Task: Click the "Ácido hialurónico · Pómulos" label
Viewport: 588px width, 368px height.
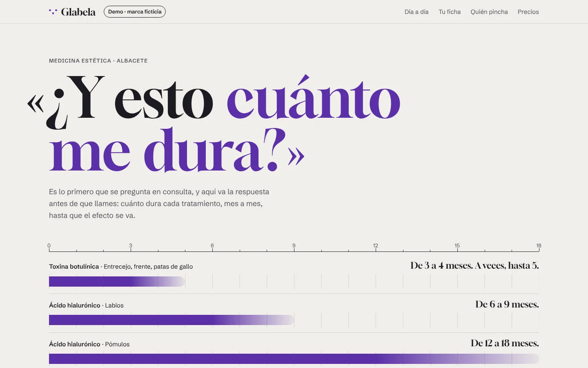Action: point(89,344)
